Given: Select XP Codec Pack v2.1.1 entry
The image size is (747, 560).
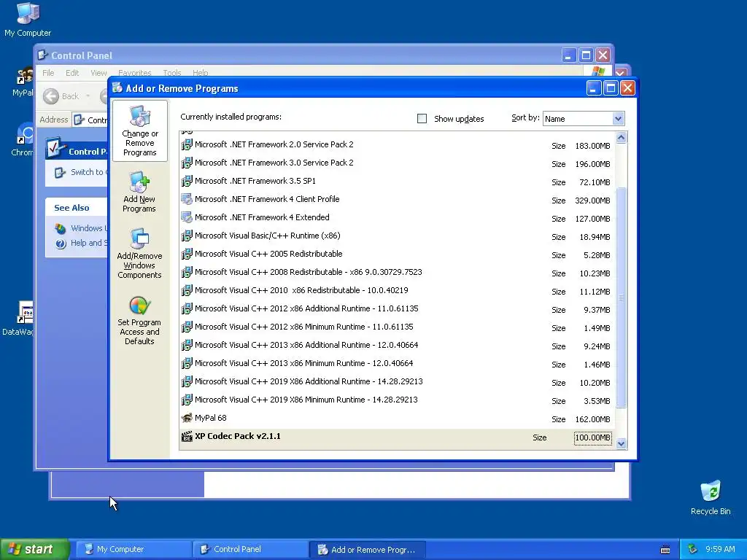Looking at the screenshot, I should 398,437.
